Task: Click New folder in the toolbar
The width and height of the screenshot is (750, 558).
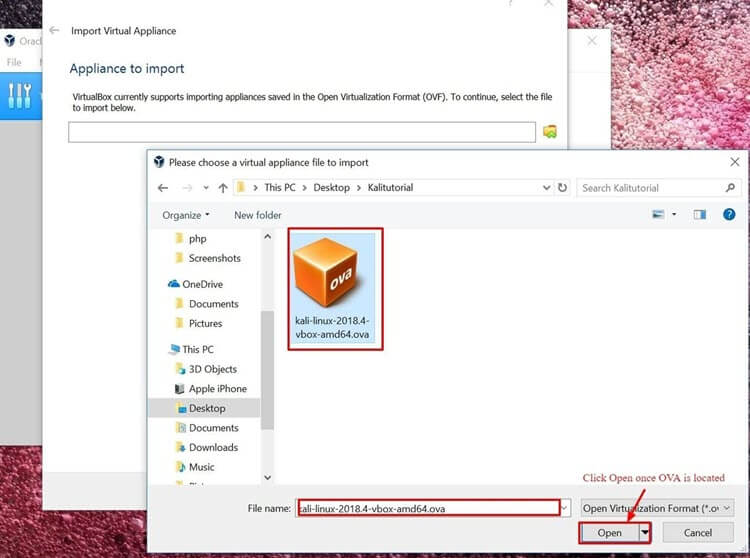Action: click(257, 215)
